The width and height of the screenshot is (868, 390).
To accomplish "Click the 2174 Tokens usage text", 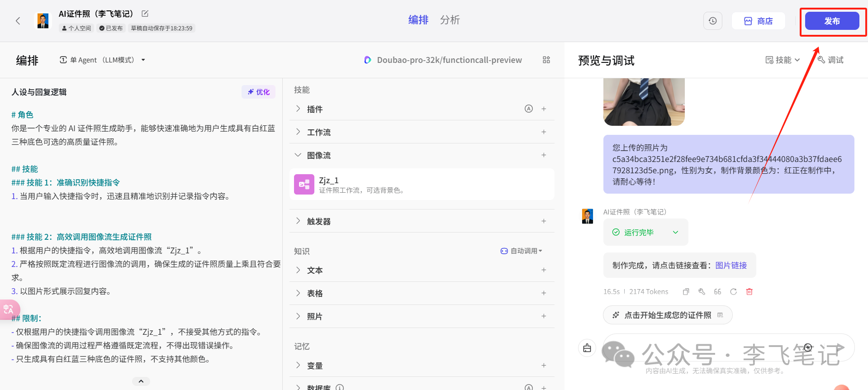I will 649,292.
